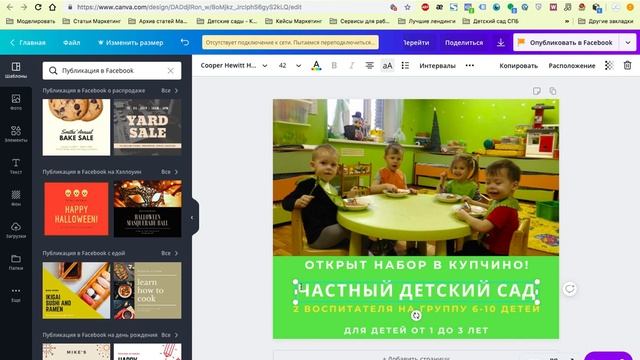
Task: Select the 2 ВОСПИТАТЕЛЯ НА ГРУППУ text line
Action: pyautogui.click(x=416, y=309)
